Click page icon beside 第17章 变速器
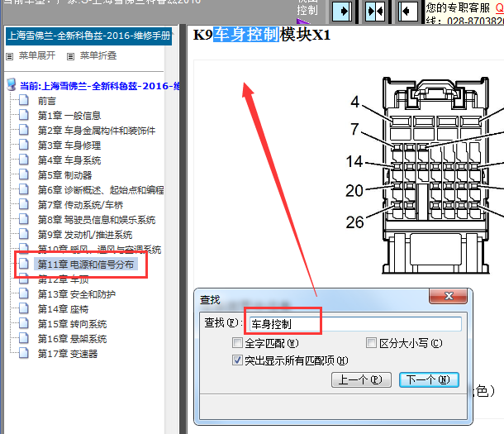 coord(24,353)
